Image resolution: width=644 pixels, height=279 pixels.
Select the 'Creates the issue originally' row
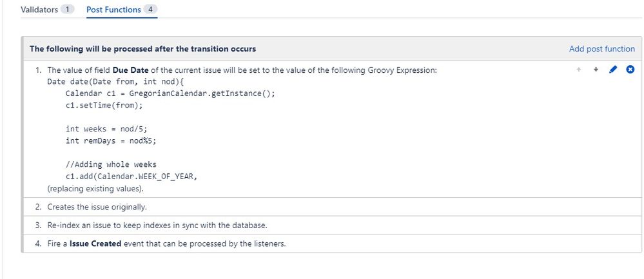(x=332, y=207)
